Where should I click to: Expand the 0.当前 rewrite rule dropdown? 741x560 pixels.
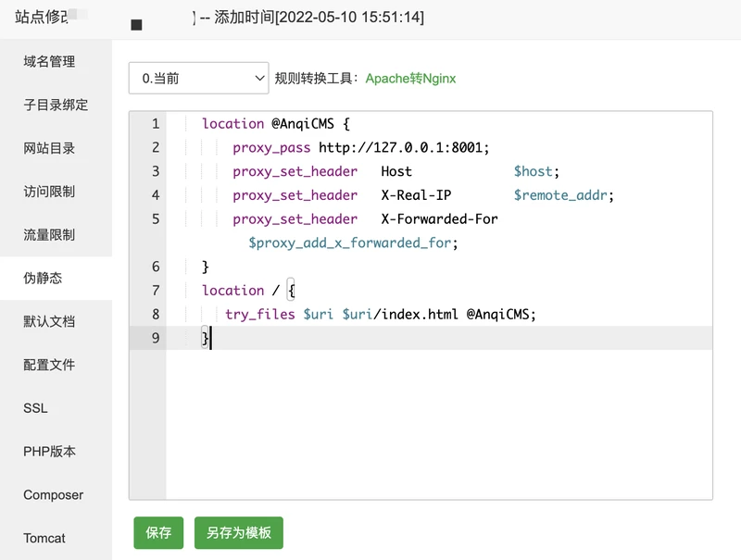click(x=198, y=79)
